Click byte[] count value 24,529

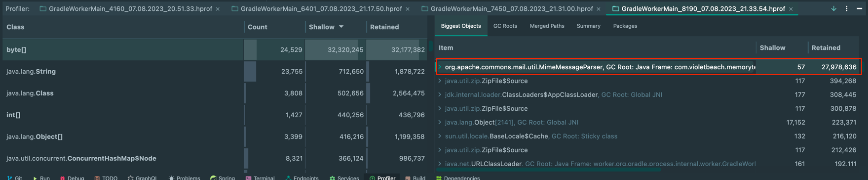tap(291, 49)
